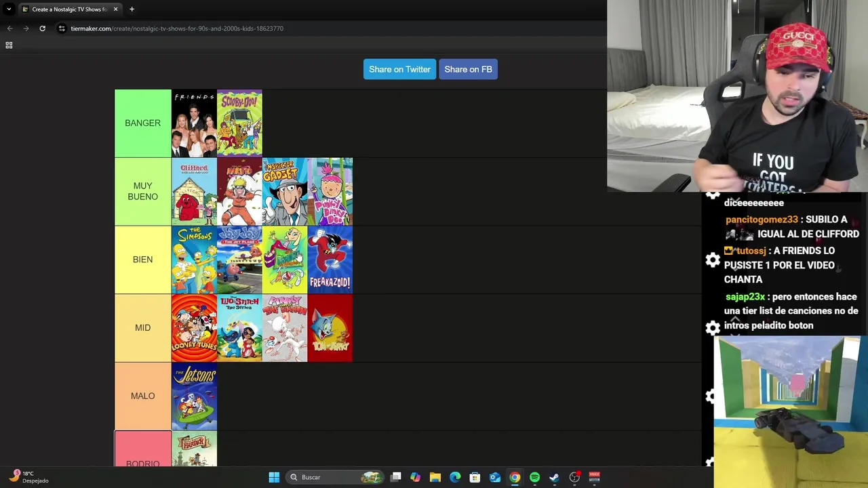The width and height of the screenshot is (868, 488).
Task: Click the browser forward arrow
Action: [x=26, y=28]
